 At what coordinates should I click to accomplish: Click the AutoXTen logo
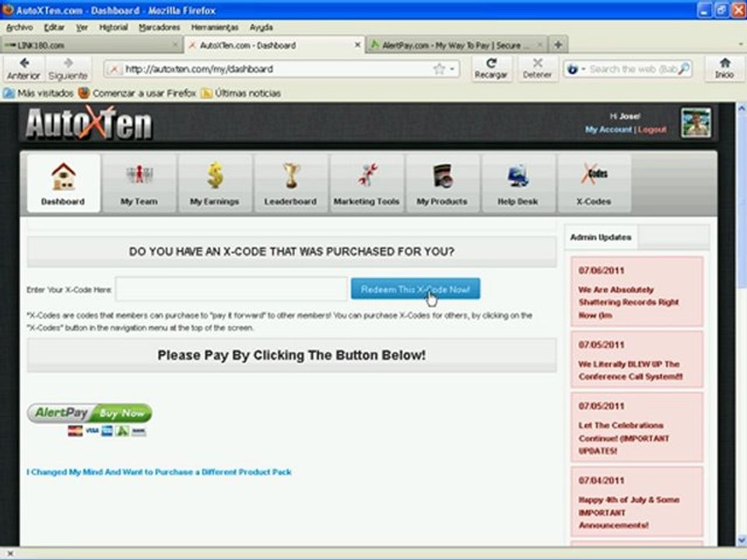coord(89,123)
